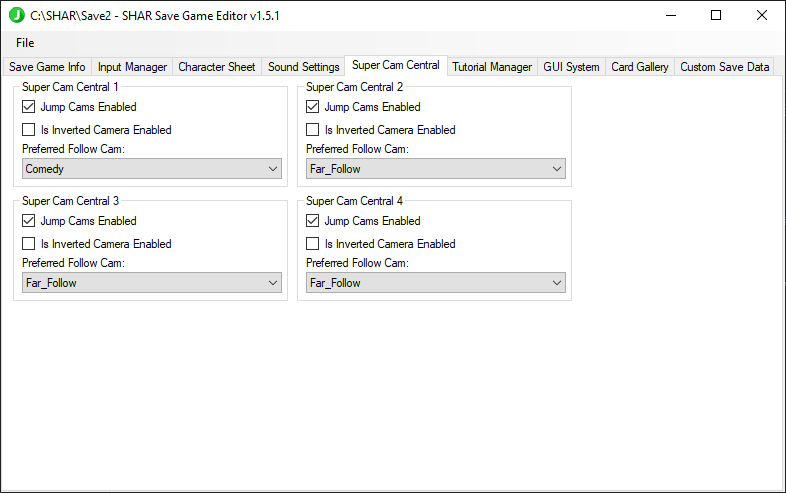Maximize the Save Game Editor window
This screenshot has height=493, width=786.
tap(716, 16)
